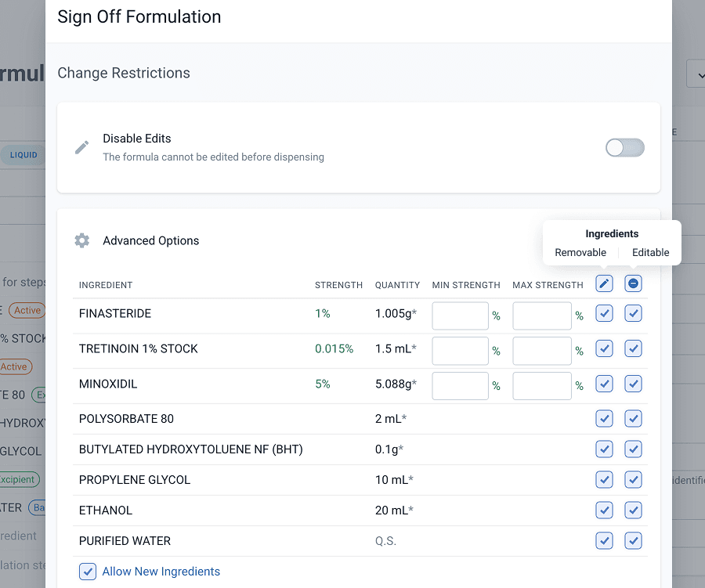Click the 20 mL* quantity value
This screenshot has height=588, width=705.
(x=394, y=510)
